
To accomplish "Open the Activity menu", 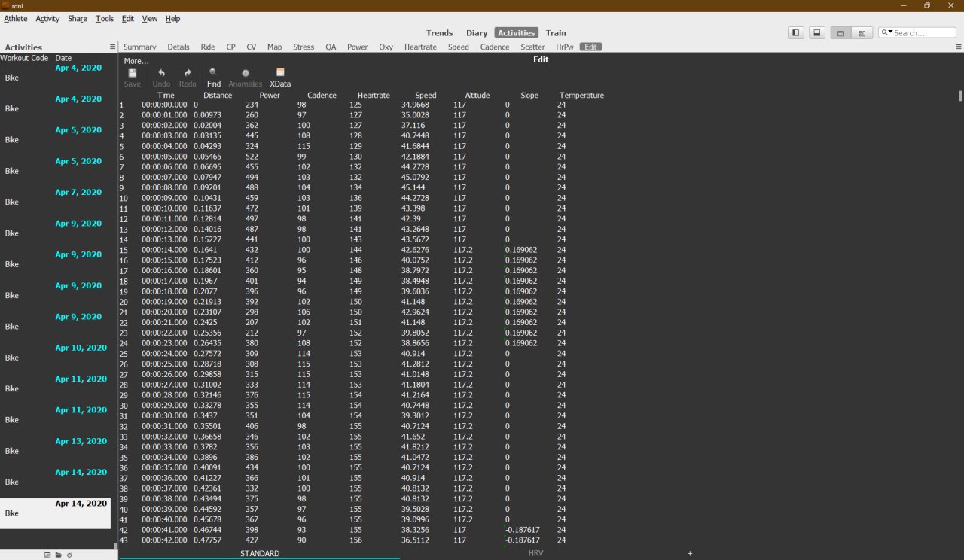I will click(x=47, y=18).
